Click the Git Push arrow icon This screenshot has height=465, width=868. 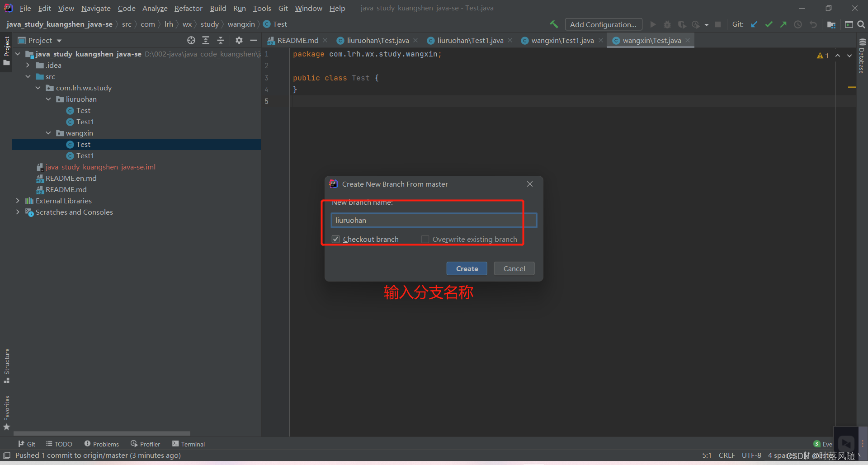click(783, 24)
